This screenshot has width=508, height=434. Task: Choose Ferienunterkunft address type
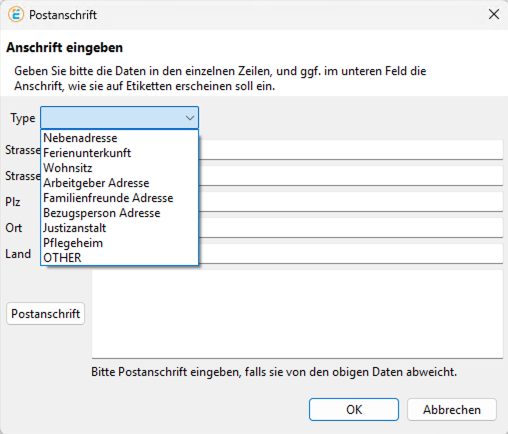[87, 153]
